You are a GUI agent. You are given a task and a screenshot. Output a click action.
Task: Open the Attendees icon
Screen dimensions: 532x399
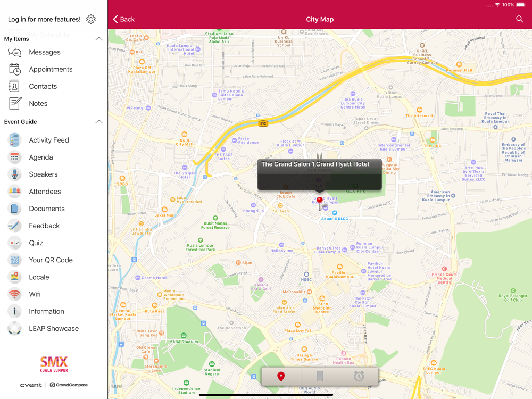tap(14, 192)
